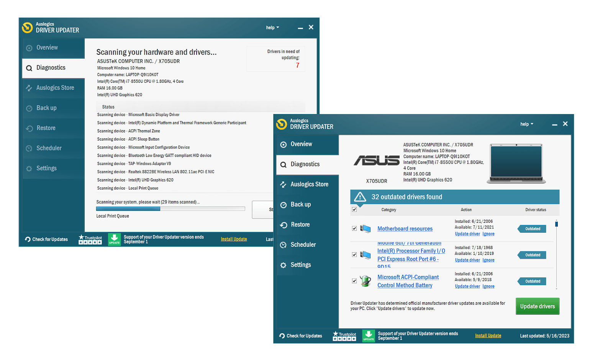Image resolution: width=613 pixels, height=364 pixels.
Task: Click the scanning progress bar
Action: 170,209
